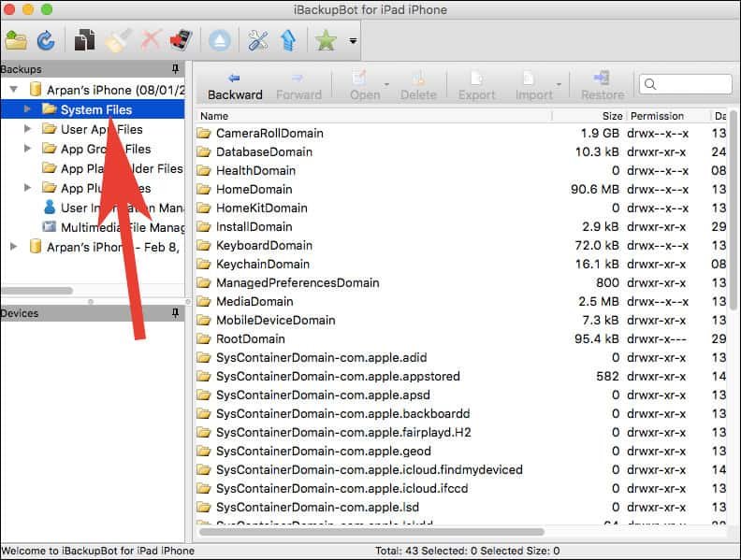741x560 pixels.
Task: Click the open backup folder toolbar icon
Action: 16,40
